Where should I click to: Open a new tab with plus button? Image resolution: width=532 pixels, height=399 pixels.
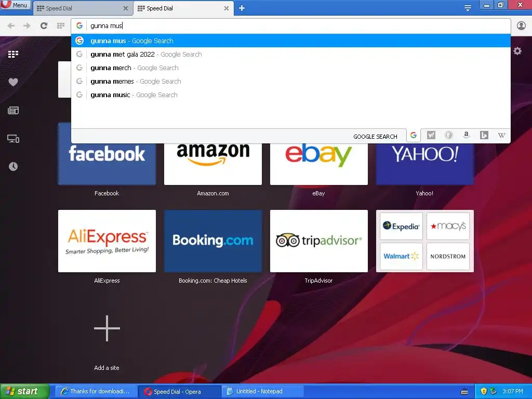242,8
